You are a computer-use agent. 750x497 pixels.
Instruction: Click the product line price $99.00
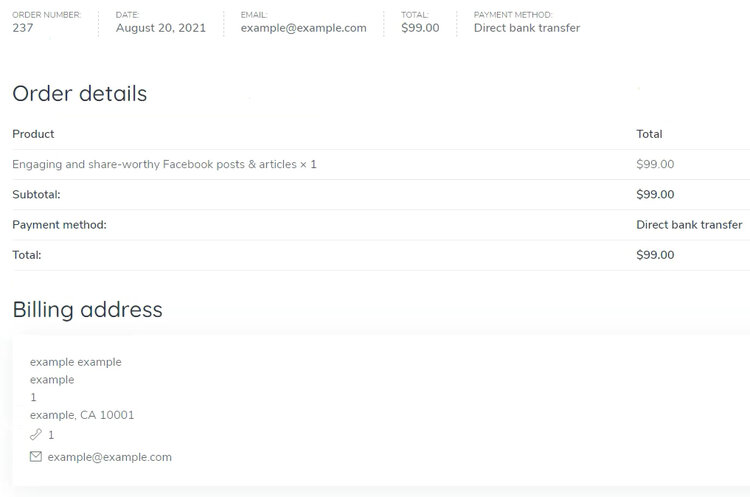(x=655, y=164)
